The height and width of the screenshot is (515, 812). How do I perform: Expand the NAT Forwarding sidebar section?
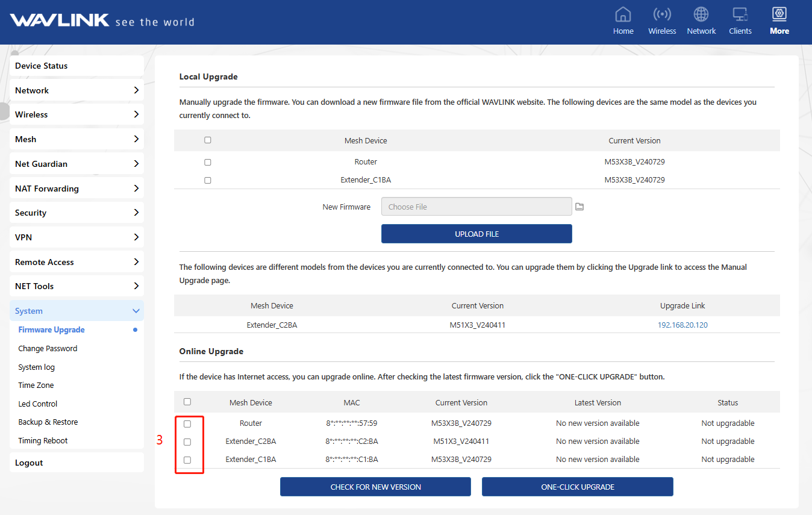pyautogui.click(x=77, y=189)
